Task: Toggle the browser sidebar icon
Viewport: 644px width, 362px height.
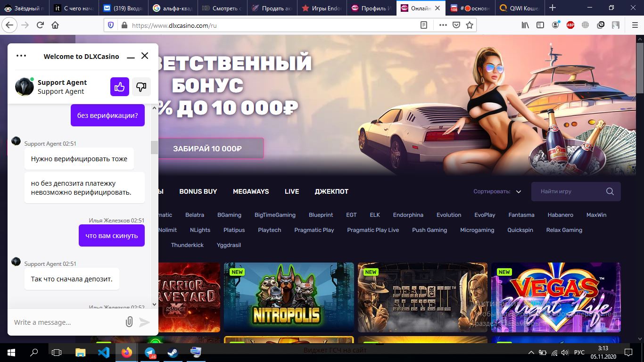Action: click(540, 25)
